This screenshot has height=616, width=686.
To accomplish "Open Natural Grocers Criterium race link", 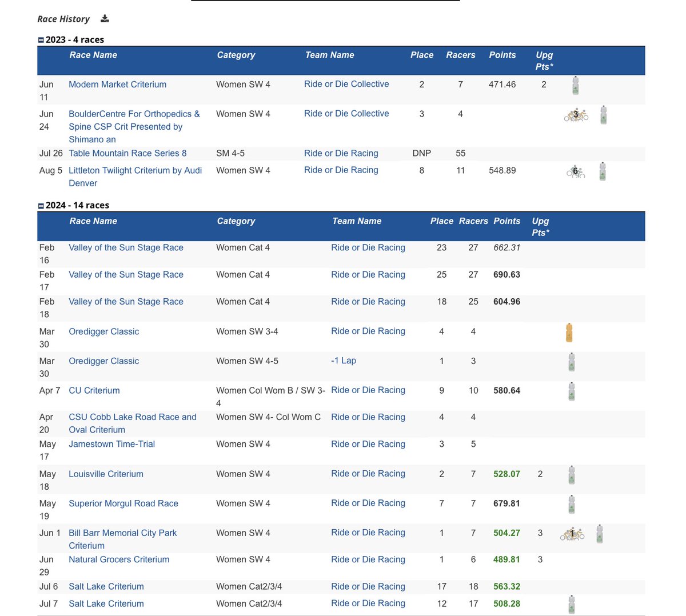I will point(119,559).
